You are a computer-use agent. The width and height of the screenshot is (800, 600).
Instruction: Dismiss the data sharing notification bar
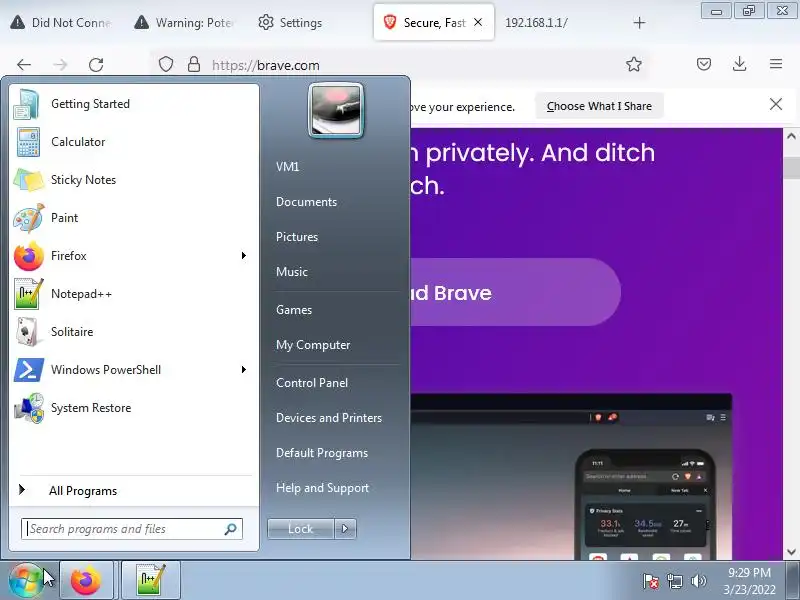click(776, 105)
